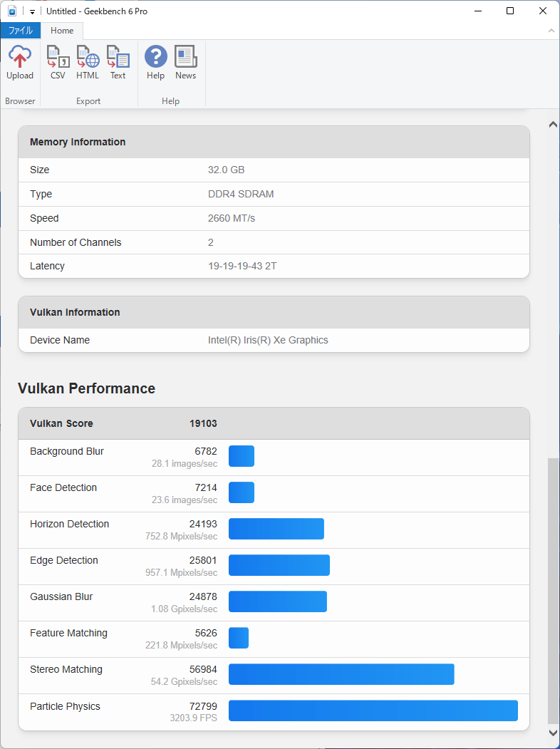Maximize the Geekbench 6 Pro window
This screenshot has height=749, width=560.
510,11
